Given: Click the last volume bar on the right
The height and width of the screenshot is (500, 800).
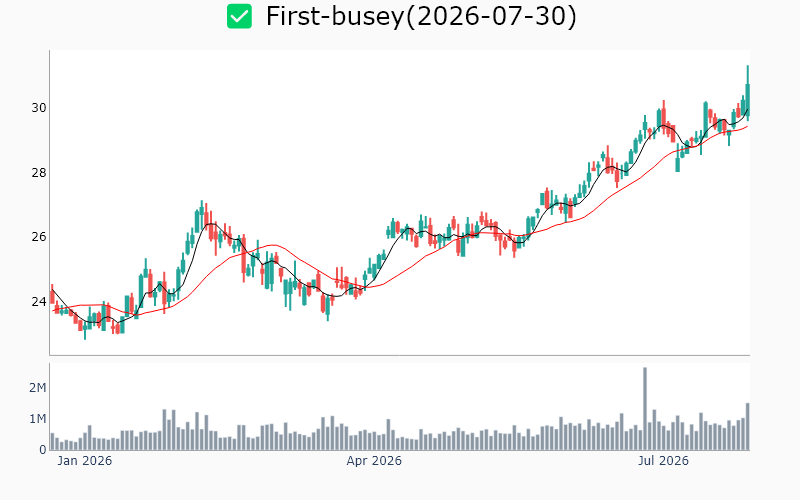Looking at the screenshot, I should coord(747,427).
